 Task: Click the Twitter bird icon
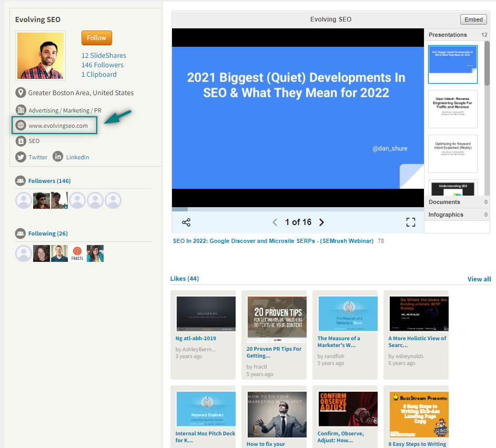pyautogui.click(x=21, y=157)
